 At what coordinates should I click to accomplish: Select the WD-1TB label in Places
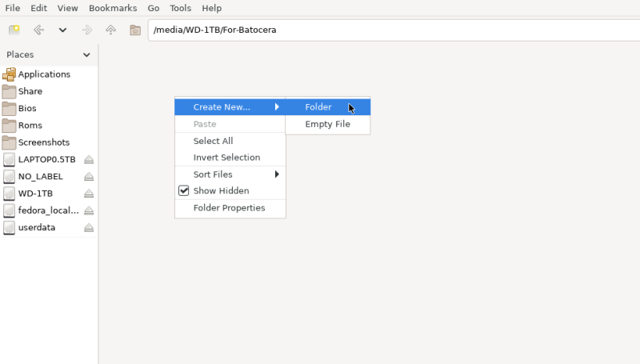coord(35,194)
